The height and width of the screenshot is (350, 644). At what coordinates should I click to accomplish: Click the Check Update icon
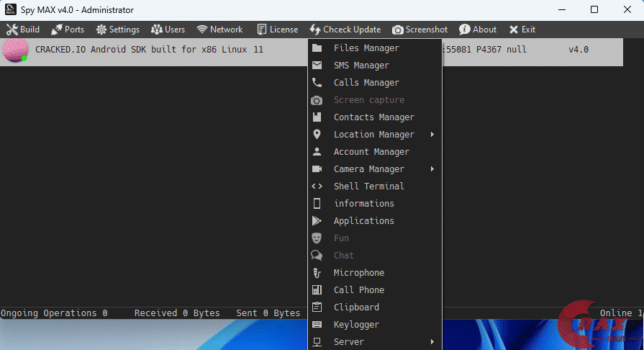315,30
